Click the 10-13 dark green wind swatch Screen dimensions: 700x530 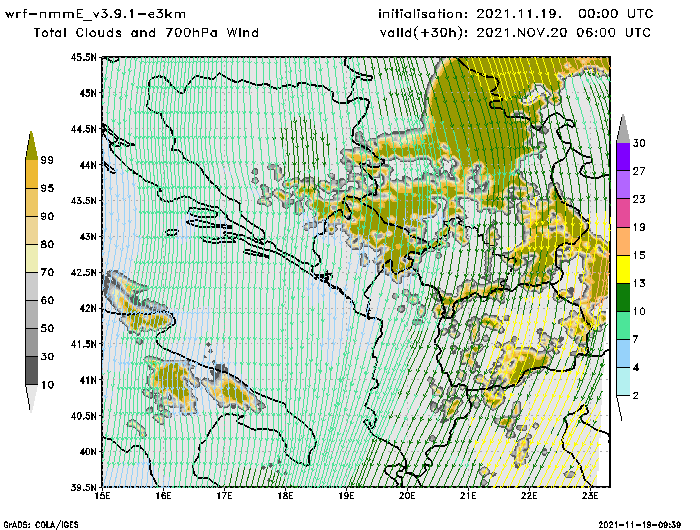(x=623, y=297)
